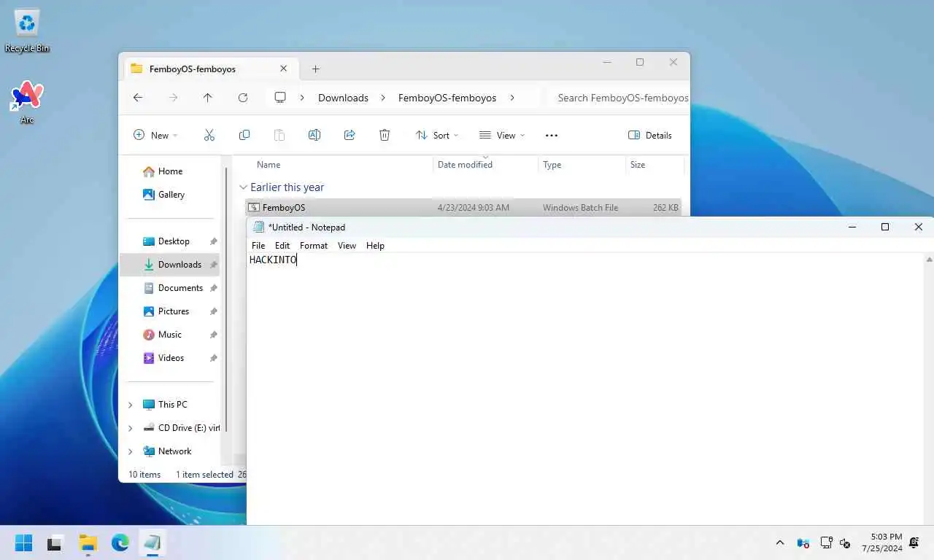The height and width of the screenshot is (560, 934).
Task: Toggle the Details pane button
Action: pyautogui.click(x=649, y=135)
